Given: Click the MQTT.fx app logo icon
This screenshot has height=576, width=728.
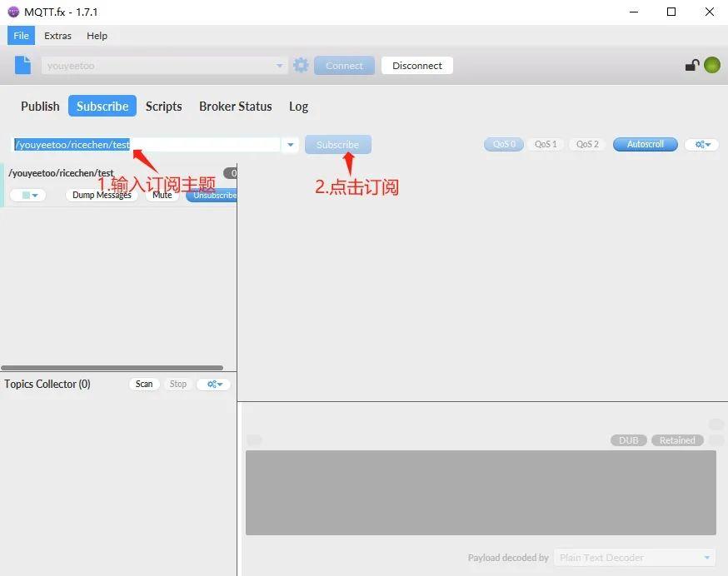Looking at the screenshot, I should (x=13, y=12).
